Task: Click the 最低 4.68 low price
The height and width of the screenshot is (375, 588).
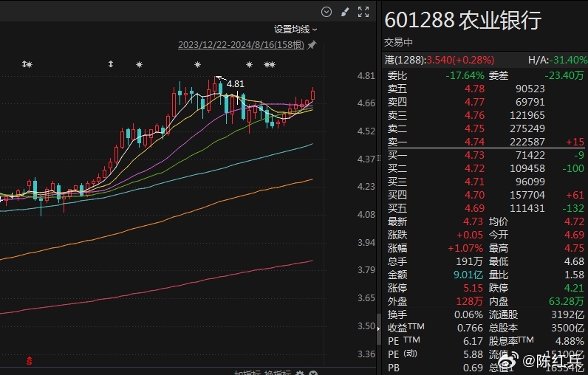Action: pos(574,261)
